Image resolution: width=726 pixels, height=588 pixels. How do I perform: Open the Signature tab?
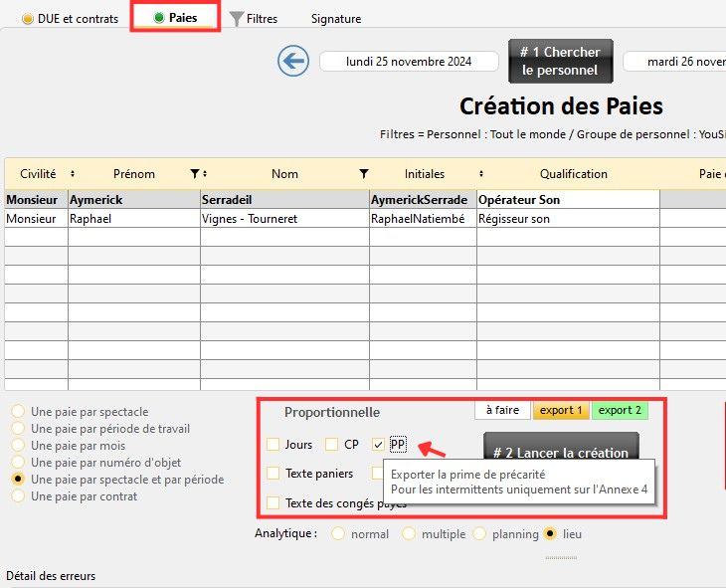(335, 19)
